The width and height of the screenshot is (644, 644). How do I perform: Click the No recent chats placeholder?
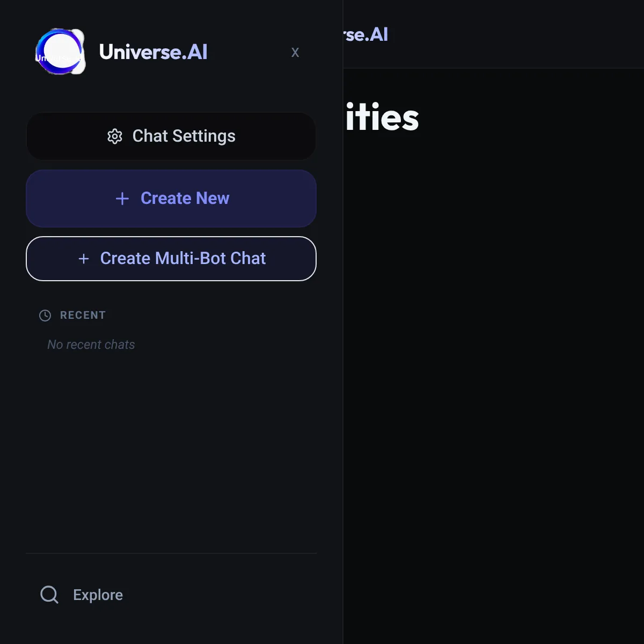[90, 345]
